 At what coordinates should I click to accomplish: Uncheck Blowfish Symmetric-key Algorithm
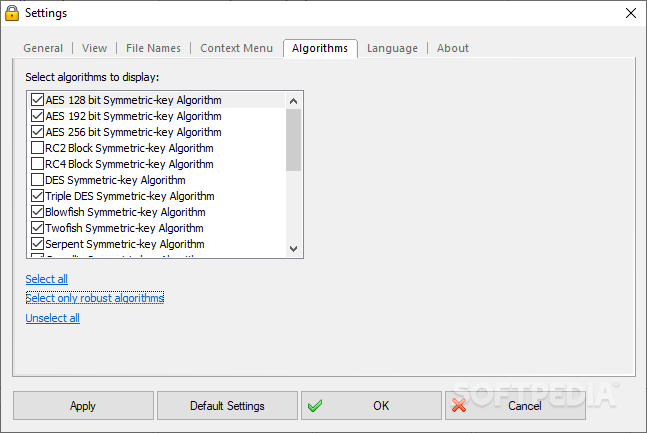38,212
